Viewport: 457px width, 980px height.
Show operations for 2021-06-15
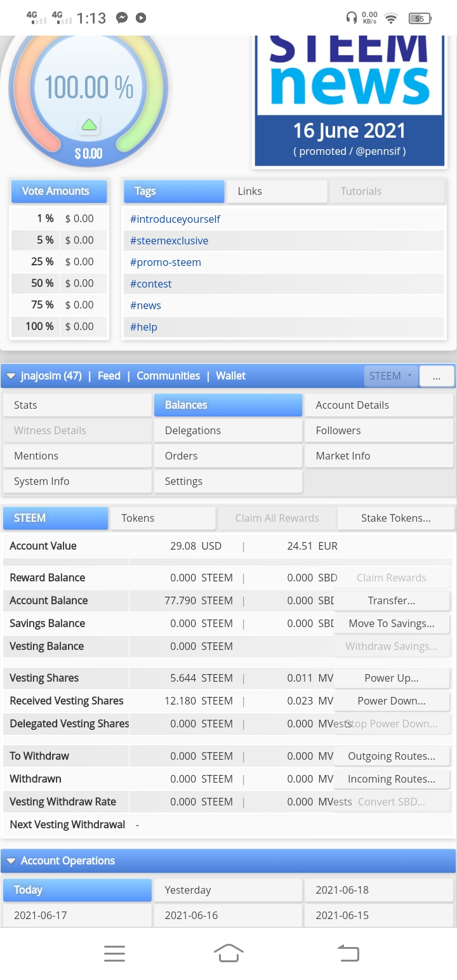379,915
